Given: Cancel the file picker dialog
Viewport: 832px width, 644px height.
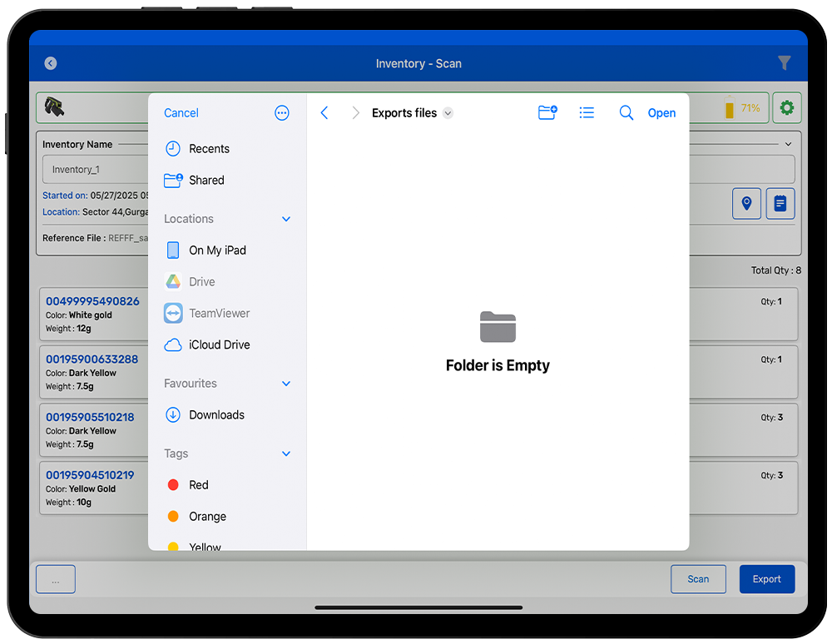Looking at the screenshot, I should click(x=181, y=113).
